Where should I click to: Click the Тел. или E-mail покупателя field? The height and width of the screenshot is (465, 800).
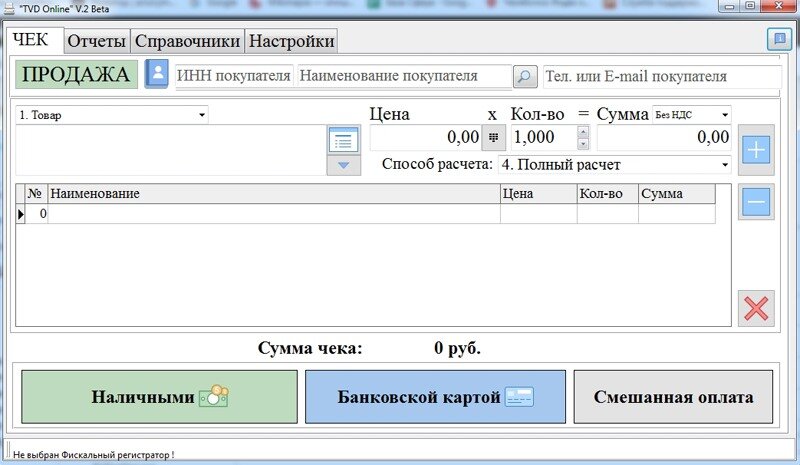(662, 77)
